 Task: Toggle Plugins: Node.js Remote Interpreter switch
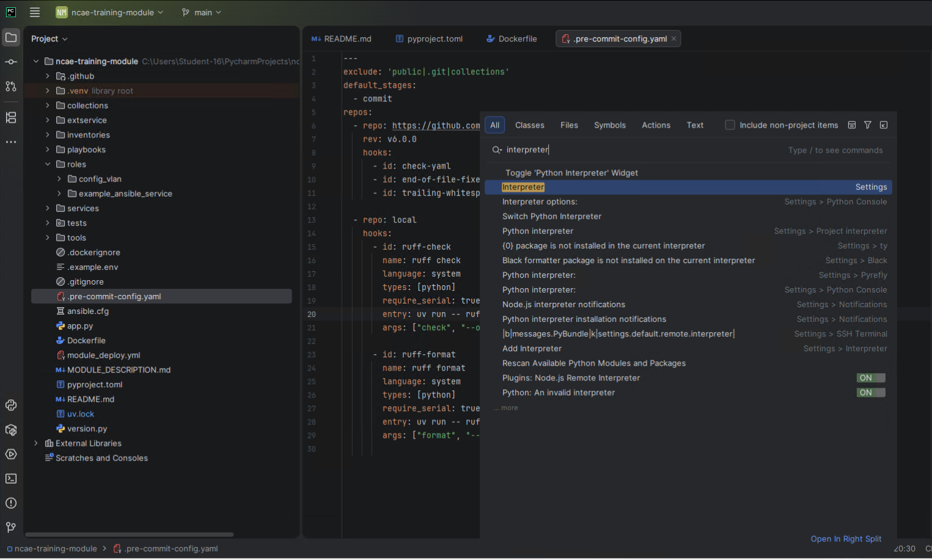click(x=871, y=378)
